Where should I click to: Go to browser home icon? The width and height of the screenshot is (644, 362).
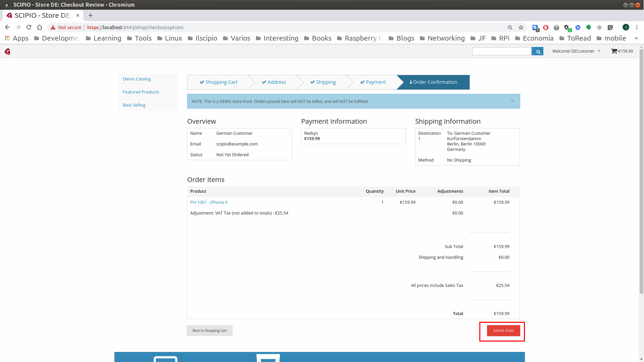pos(40,27)
